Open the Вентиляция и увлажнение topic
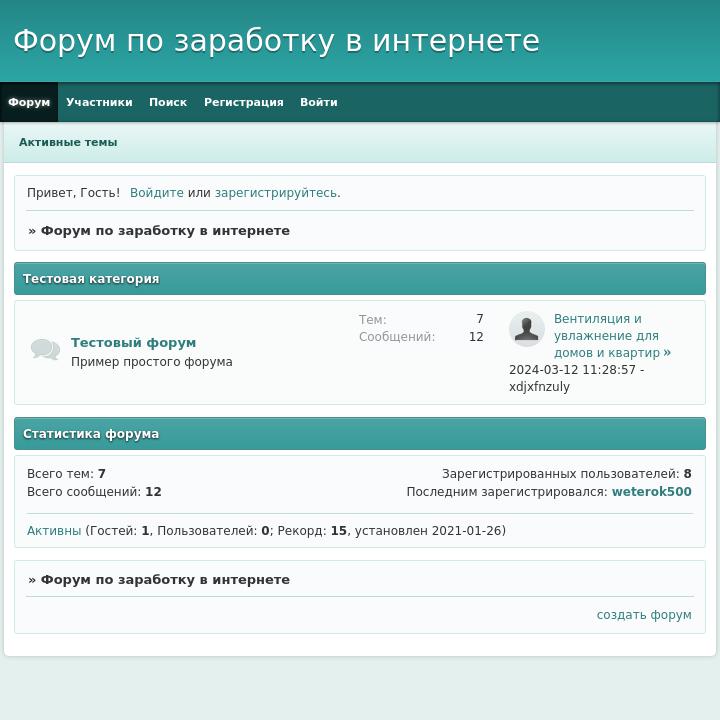 coord(606,336)
